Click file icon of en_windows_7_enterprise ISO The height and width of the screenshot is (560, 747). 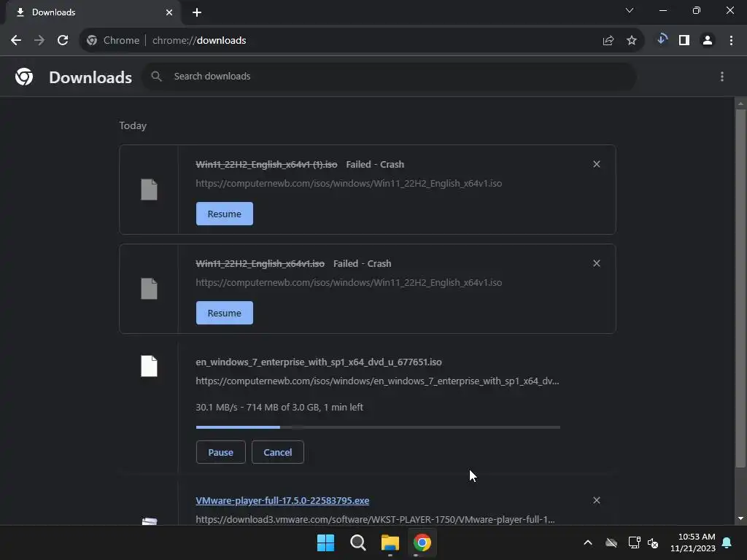(x=149, y=366)
